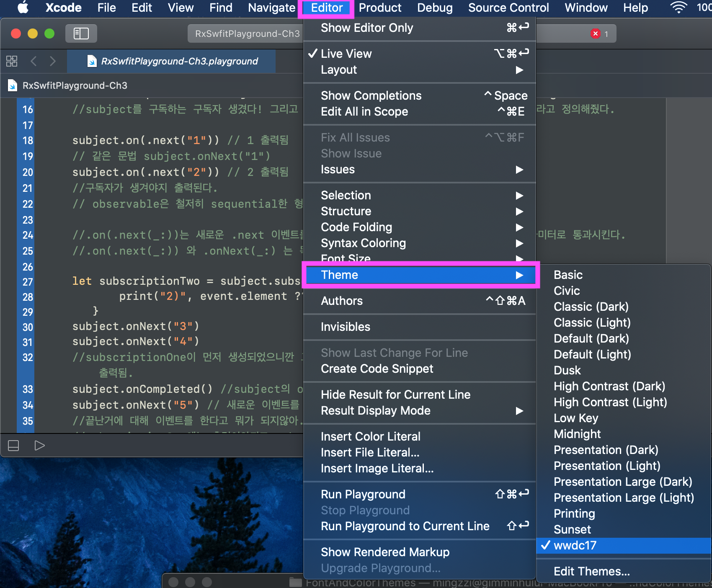Screen dimensions: 712x588
Task: Go back with the left chevron
Action: pos(34,61)
